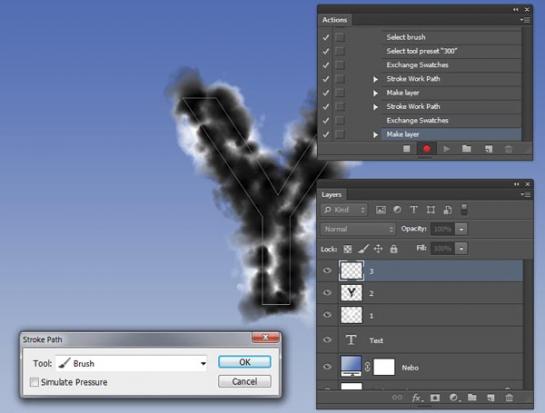The width and height of the screenshot is (545, 413).
Task: Add layer mask icon
Action: (435, 397)
